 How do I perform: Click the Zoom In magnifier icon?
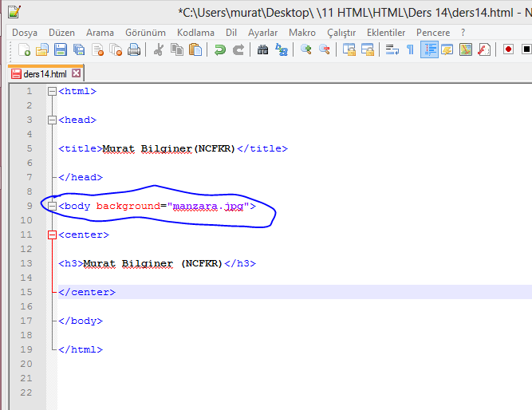[305, 49]
